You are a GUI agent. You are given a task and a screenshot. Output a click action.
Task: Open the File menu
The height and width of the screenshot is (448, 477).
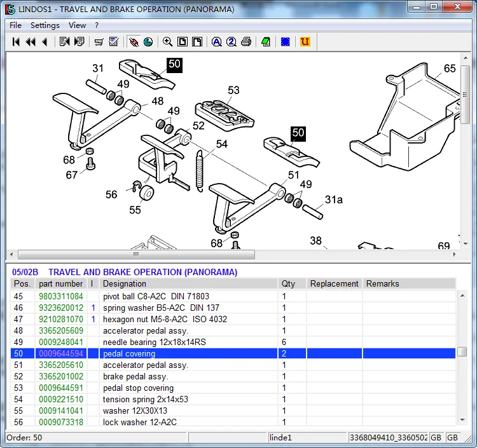[x=15, y=25]
